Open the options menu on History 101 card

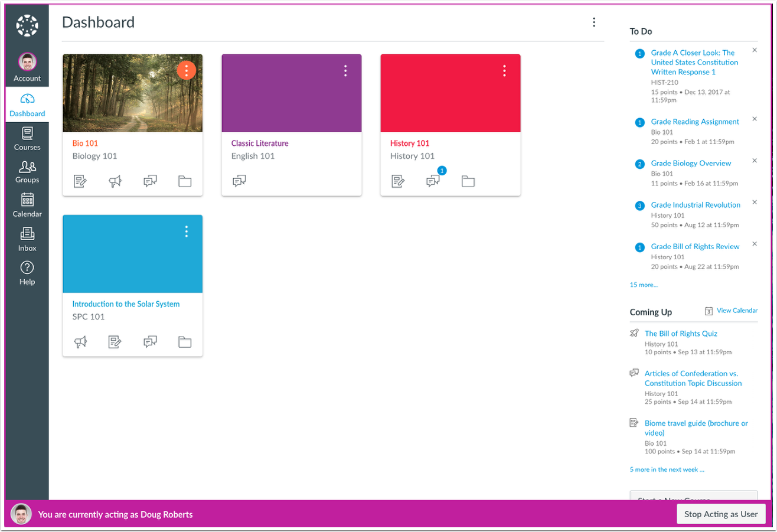tap(504, 70)
